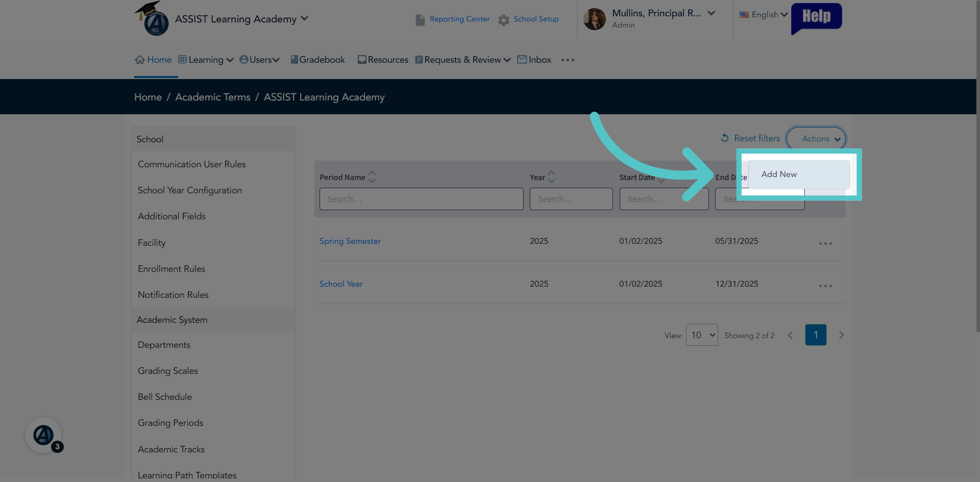980x482 pixels.
Task: Open the School Year period link
Action: pyautogui.click(x=341, y=284)
